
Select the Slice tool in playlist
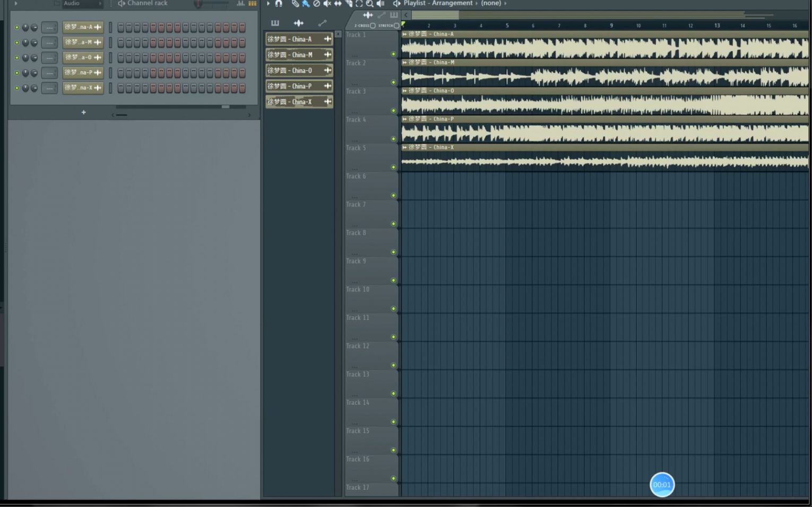(348, 3)
